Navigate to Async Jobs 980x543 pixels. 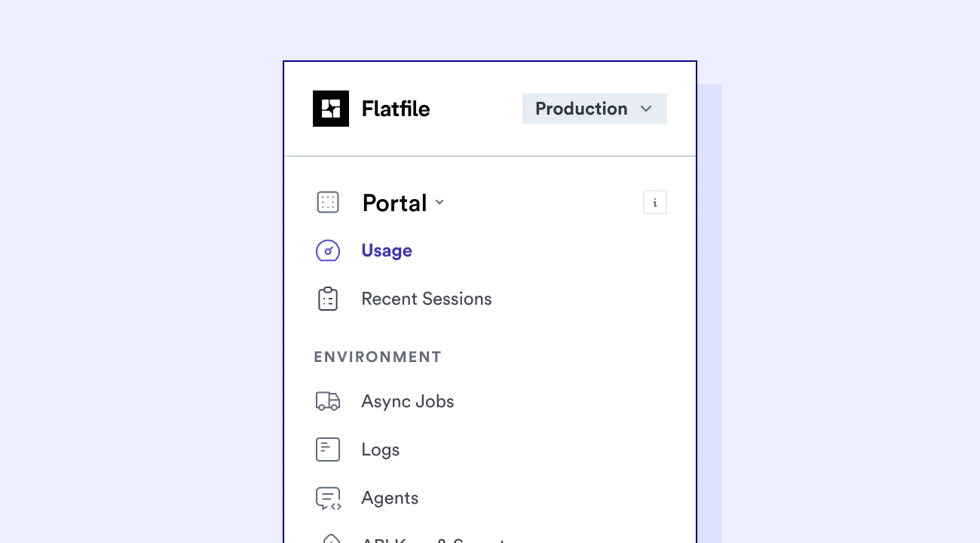coord(407,401)
